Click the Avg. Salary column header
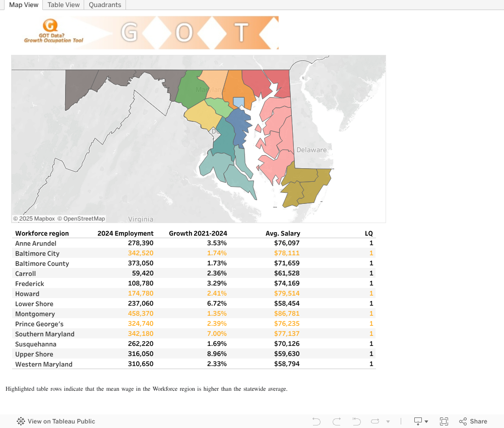This screenshot has height=428, width=504. point(283,233)
